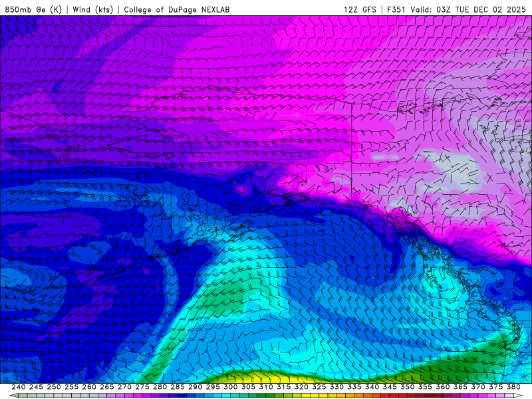532x399 pixels.
Task: Click the 345 legend value
Action: pyautogui.click(x=390, y=387)
